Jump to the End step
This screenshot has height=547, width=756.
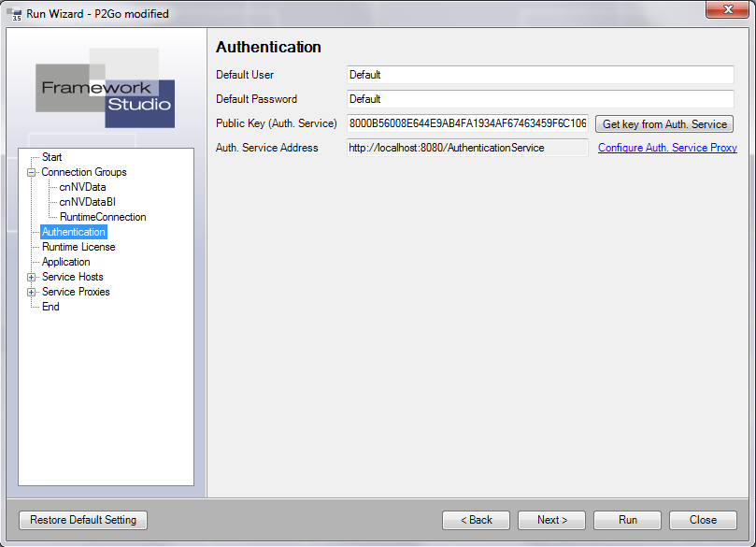coord(50,307)
